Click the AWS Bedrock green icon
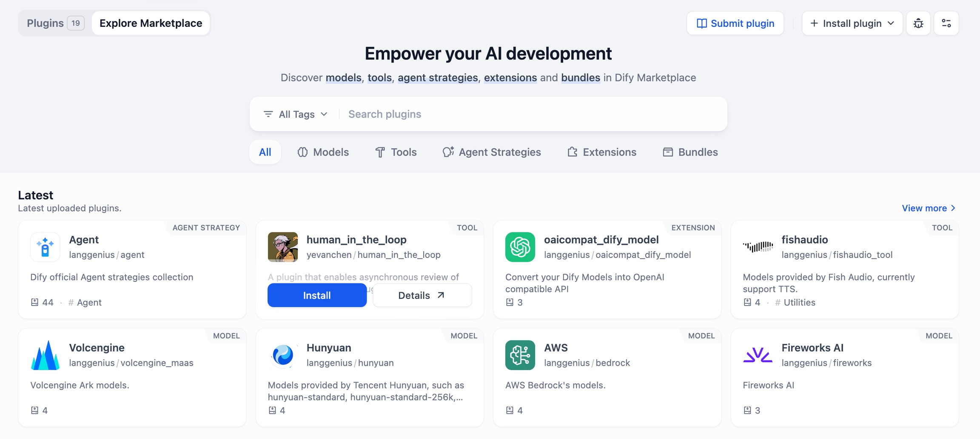This screenshot has width=980, height=439. point(520,355)
